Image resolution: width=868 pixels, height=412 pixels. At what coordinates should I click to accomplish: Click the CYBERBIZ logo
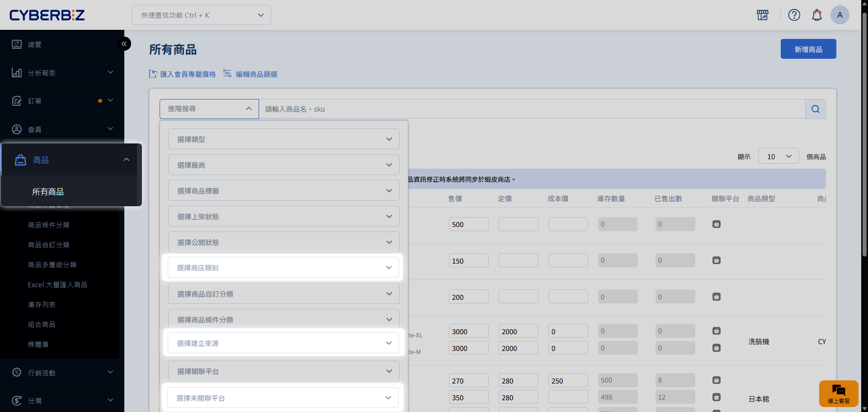pyautogui.click(x=47, y=15)
